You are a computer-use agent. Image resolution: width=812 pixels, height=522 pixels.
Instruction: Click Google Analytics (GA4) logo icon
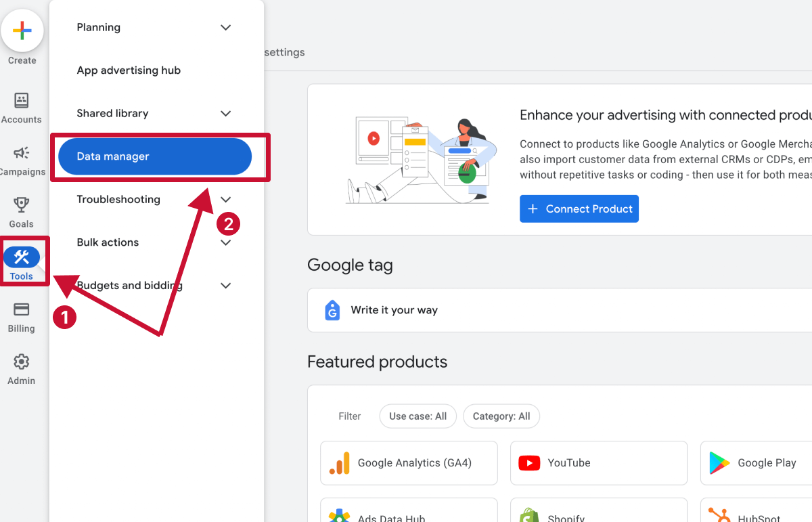pos(340,463)
